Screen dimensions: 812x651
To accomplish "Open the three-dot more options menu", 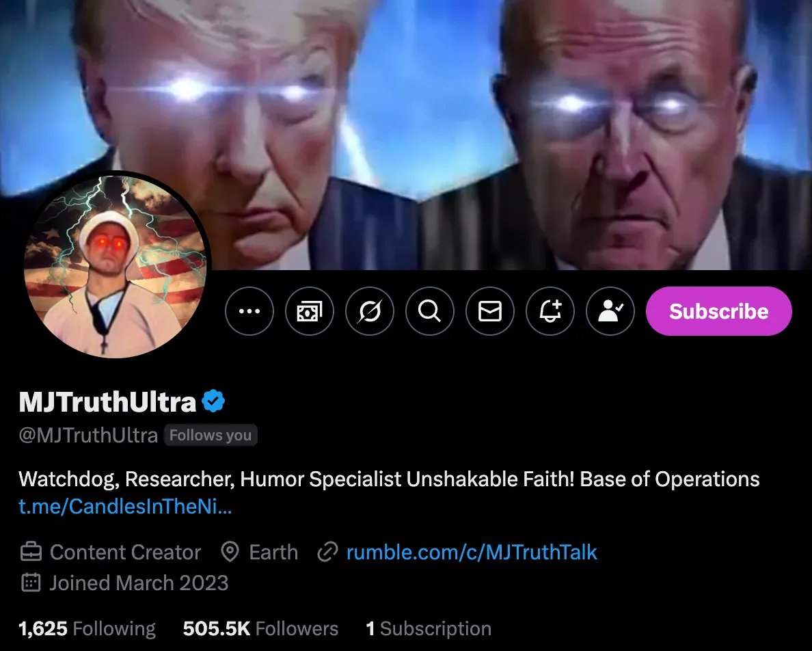I will click(249, 310).
